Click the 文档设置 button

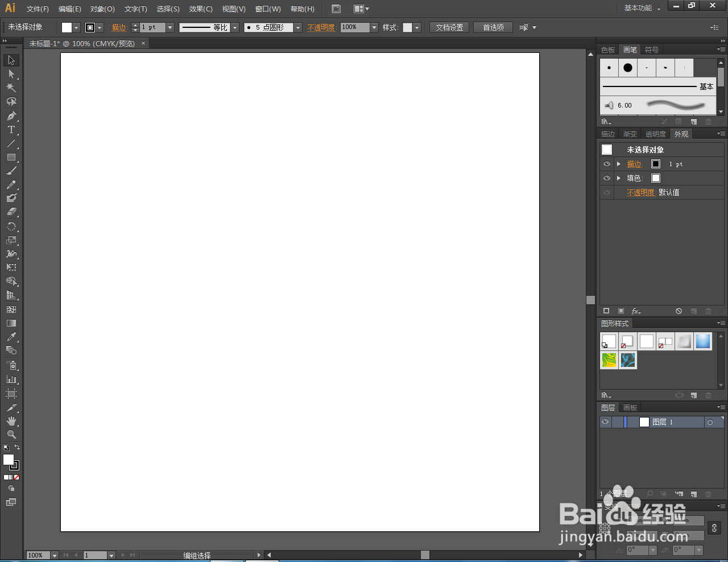(449, 27)
